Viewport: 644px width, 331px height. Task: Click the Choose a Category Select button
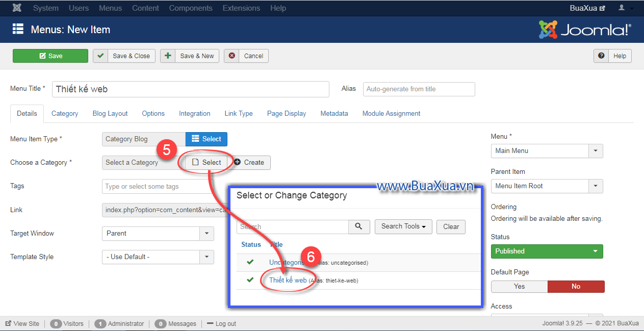(207, 163)
